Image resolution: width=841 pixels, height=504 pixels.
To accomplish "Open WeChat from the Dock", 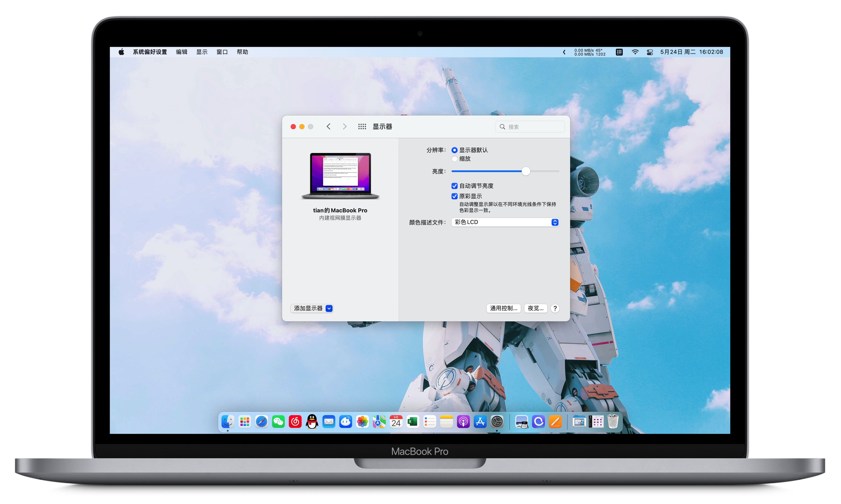I will (278, 422).
